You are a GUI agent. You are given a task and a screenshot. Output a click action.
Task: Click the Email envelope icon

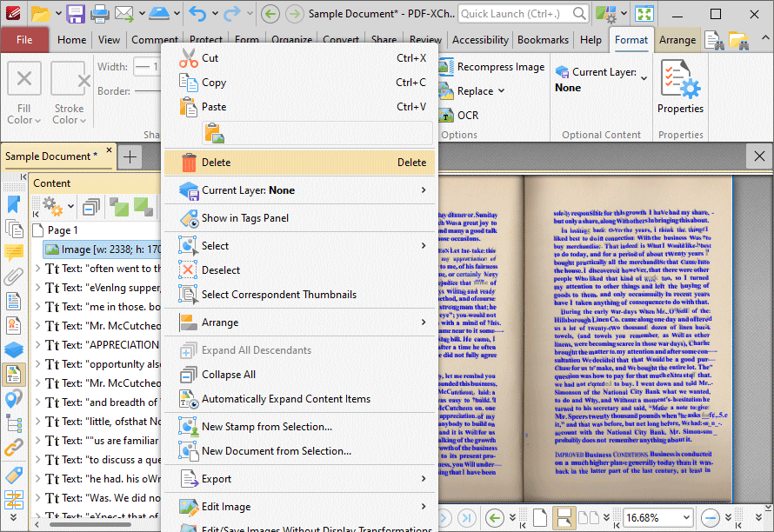click(124, 14)
